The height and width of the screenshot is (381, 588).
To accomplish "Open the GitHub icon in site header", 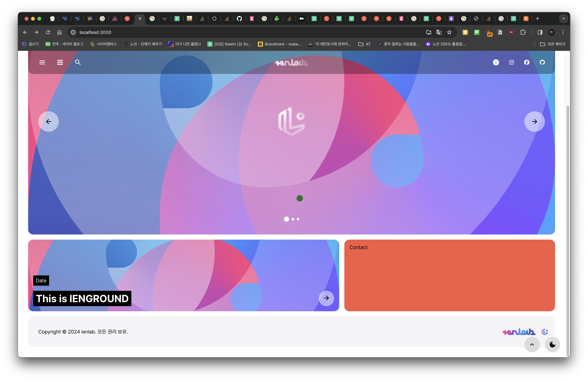I will pos(542,62).
